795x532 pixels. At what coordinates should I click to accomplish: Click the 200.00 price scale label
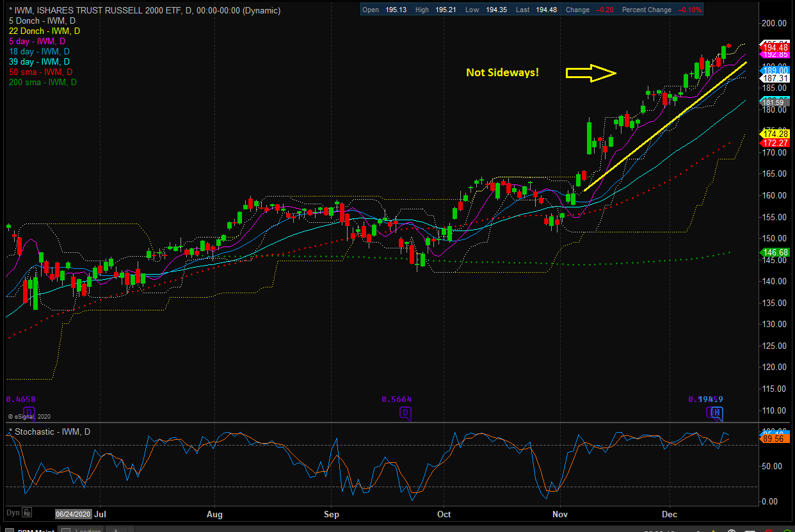coord(775,24)
